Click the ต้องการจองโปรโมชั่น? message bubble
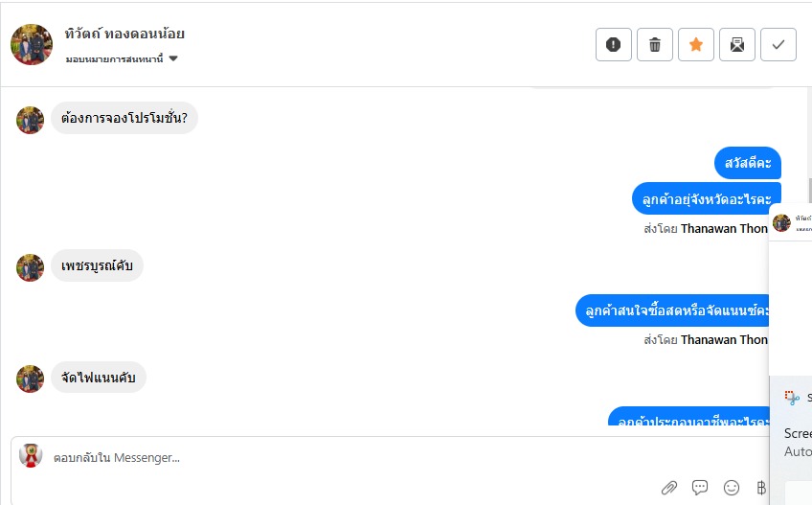This screenshot has height=505, width=812. (124, 118)
